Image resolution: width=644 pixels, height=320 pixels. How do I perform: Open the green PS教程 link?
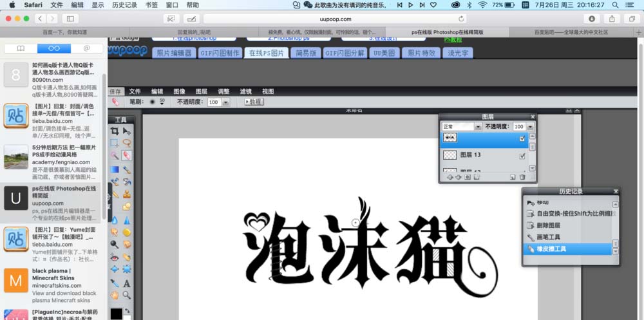coord(453,40)
